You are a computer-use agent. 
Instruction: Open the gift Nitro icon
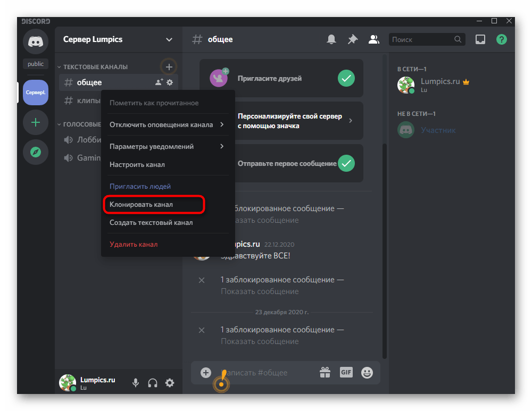click(325, 373)
